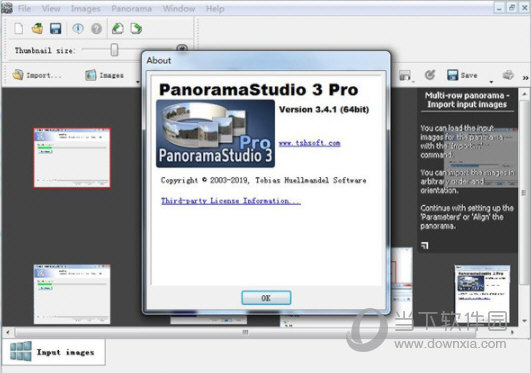Click the Thumbnail size slider handle
The width and height of the screenshot is (531, 373).
coord(114,50)
